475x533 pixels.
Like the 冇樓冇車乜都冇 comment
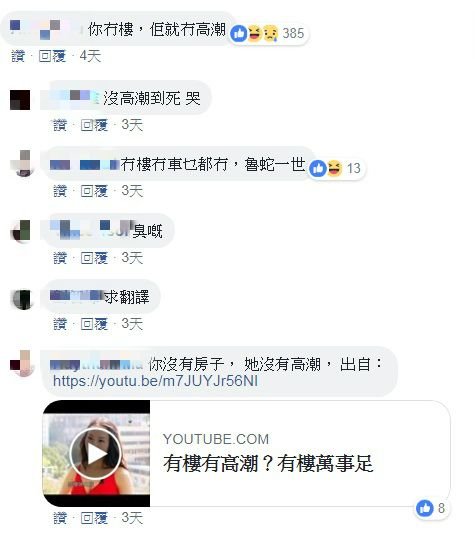click(60, 191)
